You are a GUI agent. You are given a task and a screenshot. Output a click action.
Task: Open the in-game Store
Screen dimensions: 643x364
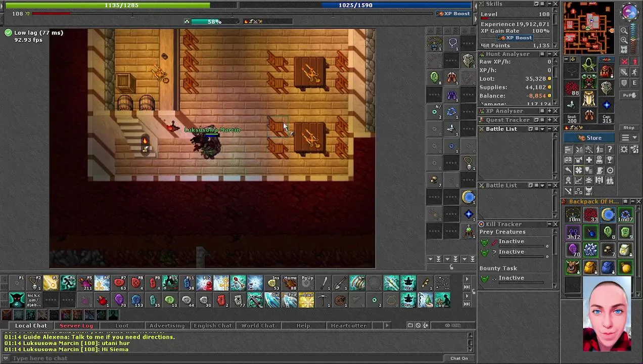pos(589,138)
